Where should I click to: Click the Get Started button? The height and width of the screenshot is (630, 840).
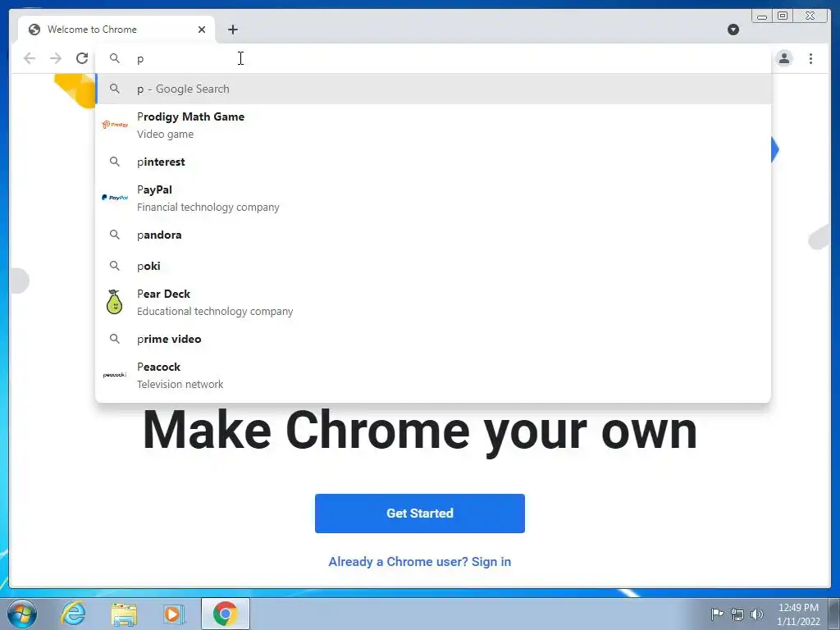click(x=419, y=514)
